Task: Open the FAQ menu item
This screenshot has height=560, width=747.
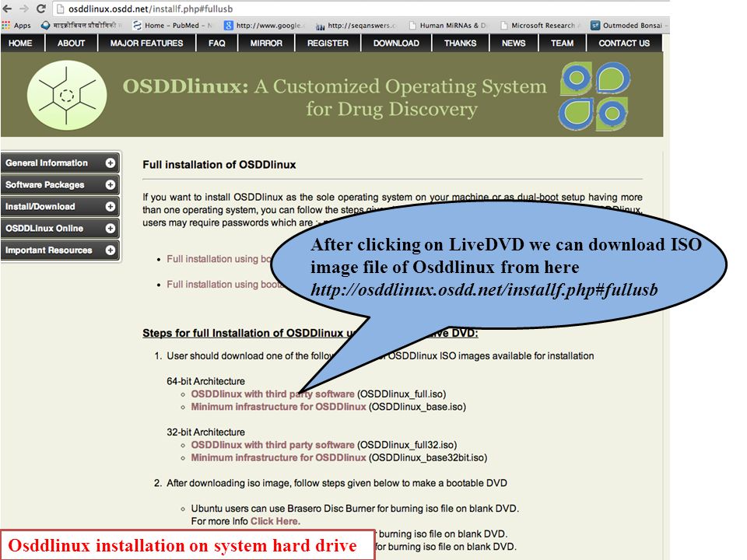Action: coord(217,43)
